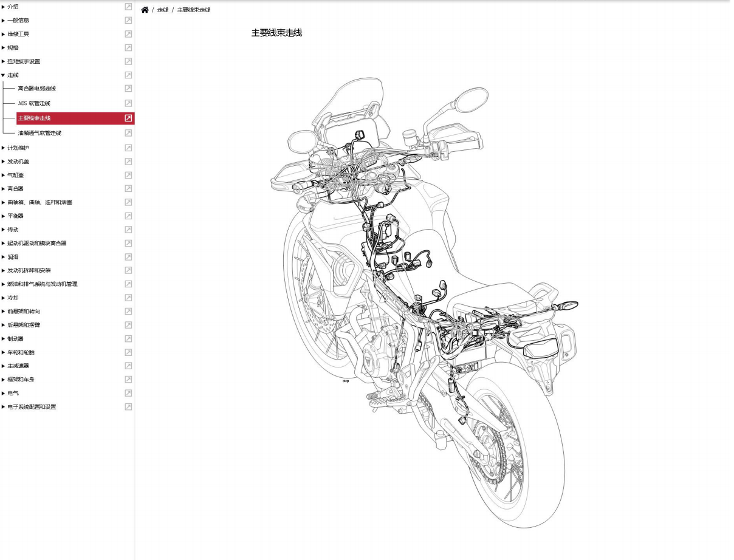The height and width of the screenshot is (560, 734).
Task: Click 走线 in the breadcrumb trail
Action: (x=162, y=9)
